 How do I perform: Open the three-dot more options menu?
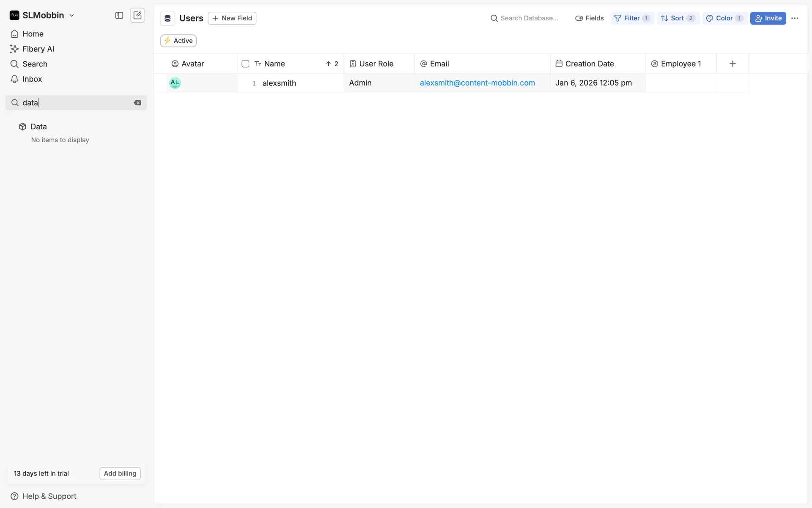(795, 18)
